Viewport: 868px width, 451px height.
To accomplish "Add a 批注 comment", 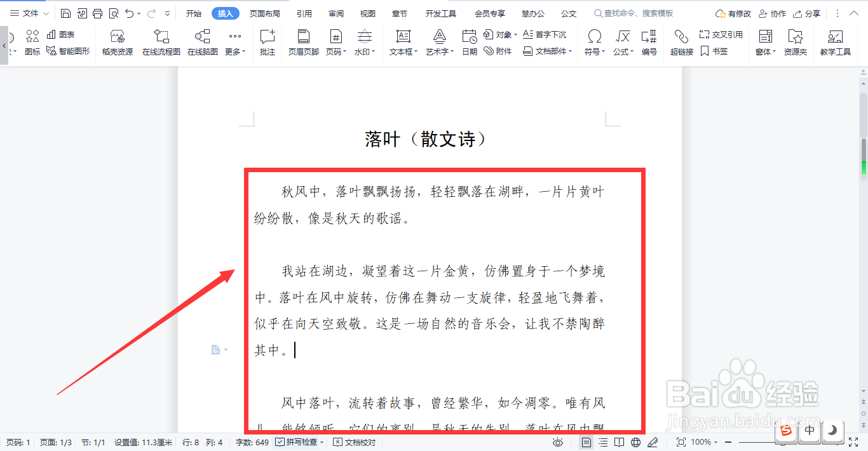I will click(x=268, y=43).
